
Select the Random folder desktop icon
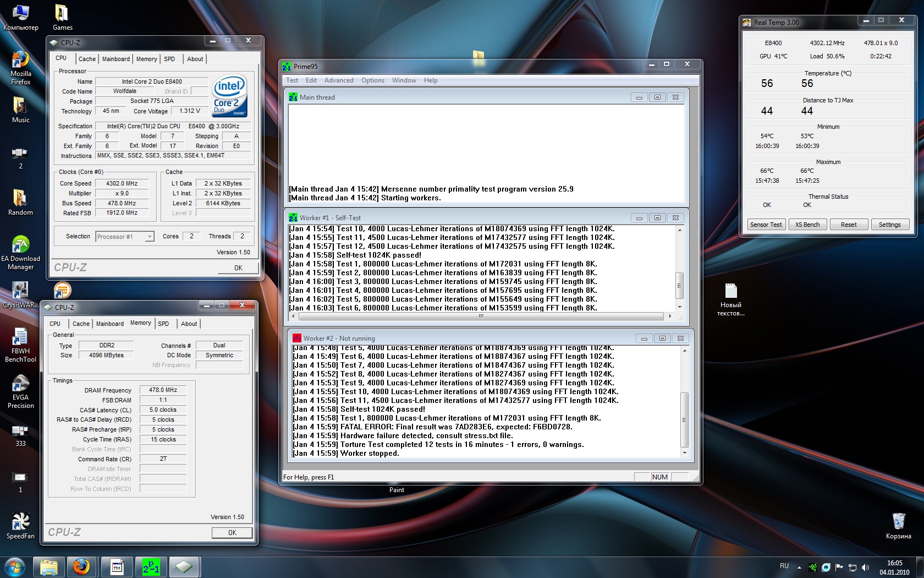click(20, 201)
